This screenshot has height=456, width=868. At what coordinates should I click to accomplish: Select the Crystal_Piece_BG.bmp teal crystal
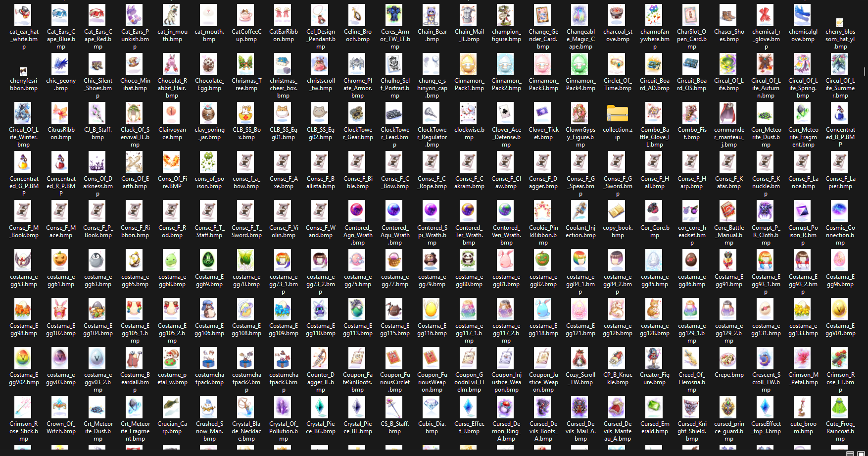point(320,408)
